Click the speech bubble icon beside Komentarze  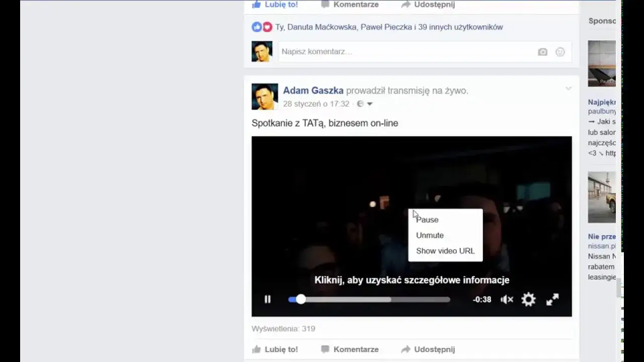(326, 349)
